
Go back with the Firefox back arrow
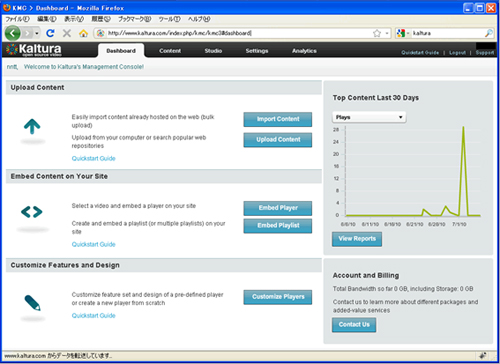pyautogui.click(x=13, y=33)
